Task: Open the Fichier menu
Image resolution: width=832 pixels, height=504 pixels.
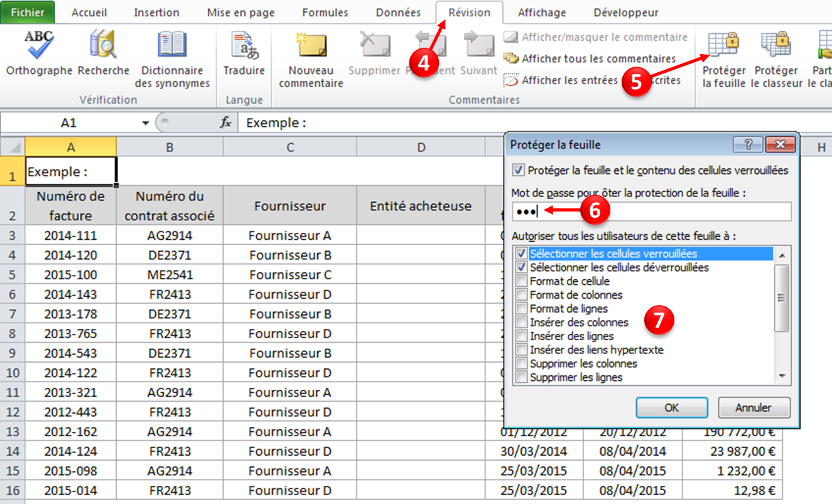Action: pyautogui.click(x=28, y=12)
